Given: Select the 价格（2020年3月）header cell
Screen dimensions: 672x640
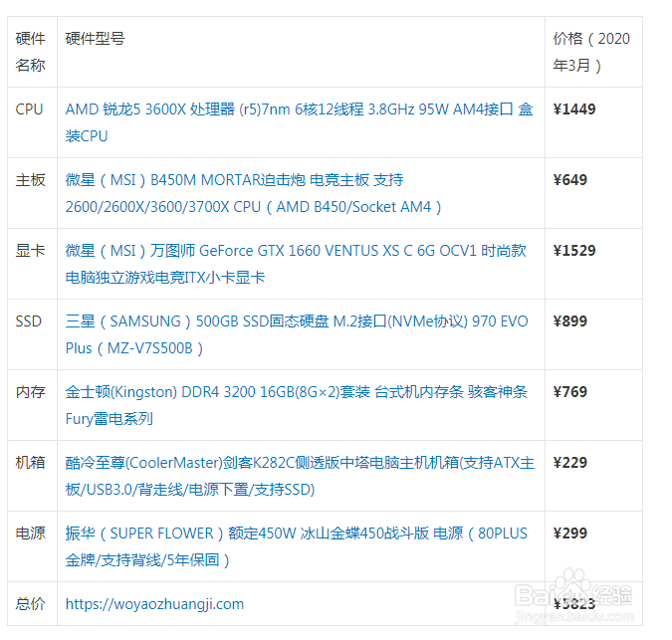Looking at the screenshot, I should (x=593, y=52).
